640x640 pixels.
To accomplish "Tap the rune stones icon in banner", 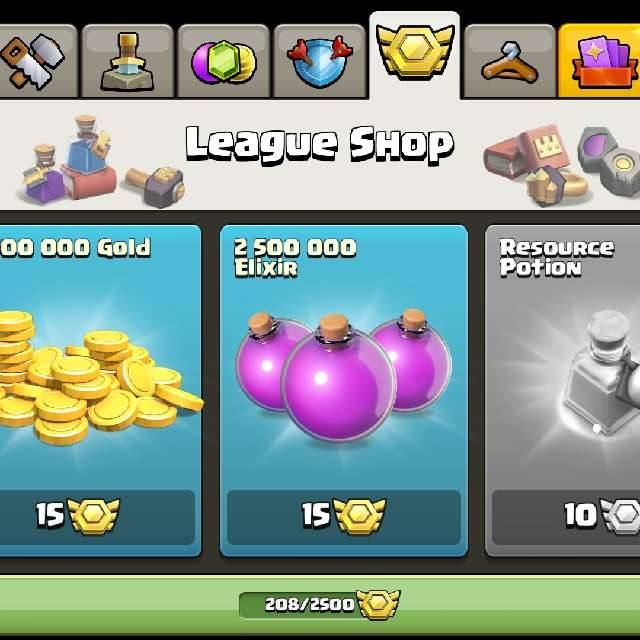I will [608, 161].
